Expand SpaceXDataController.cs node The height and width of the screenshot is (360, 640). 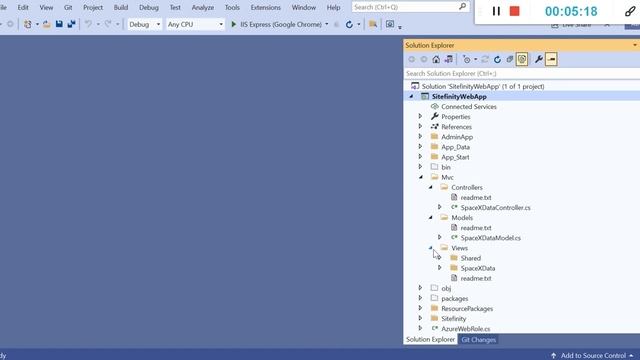point(440,207)
